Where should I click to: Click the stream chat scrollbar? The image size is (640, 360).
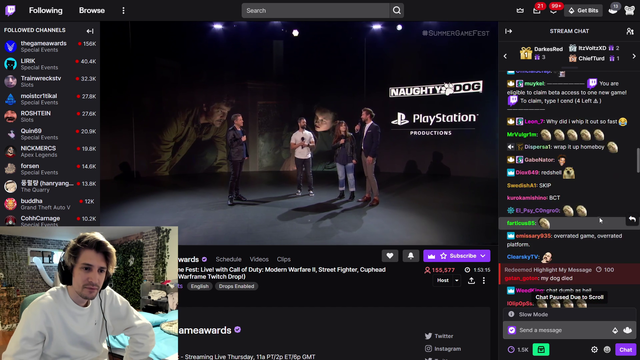(x=638, y=160)
